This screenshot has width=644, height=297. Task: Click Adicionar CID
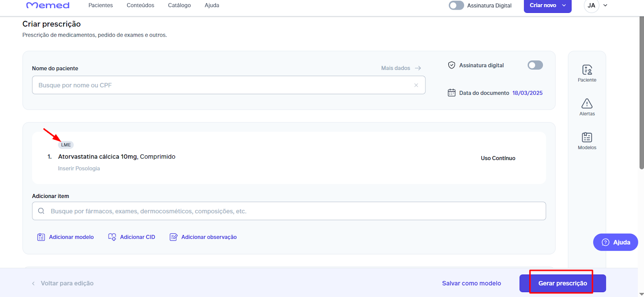[132, 237]
